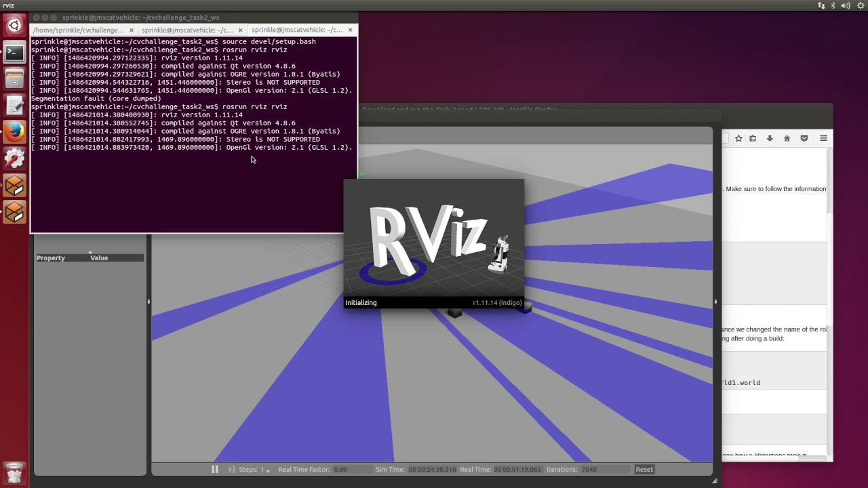The height and width of the screenshot is (488, 868).
Task: Click the 'source devel/setup.bash' command line
Action: pyautogui.click(x=269, y=41)
